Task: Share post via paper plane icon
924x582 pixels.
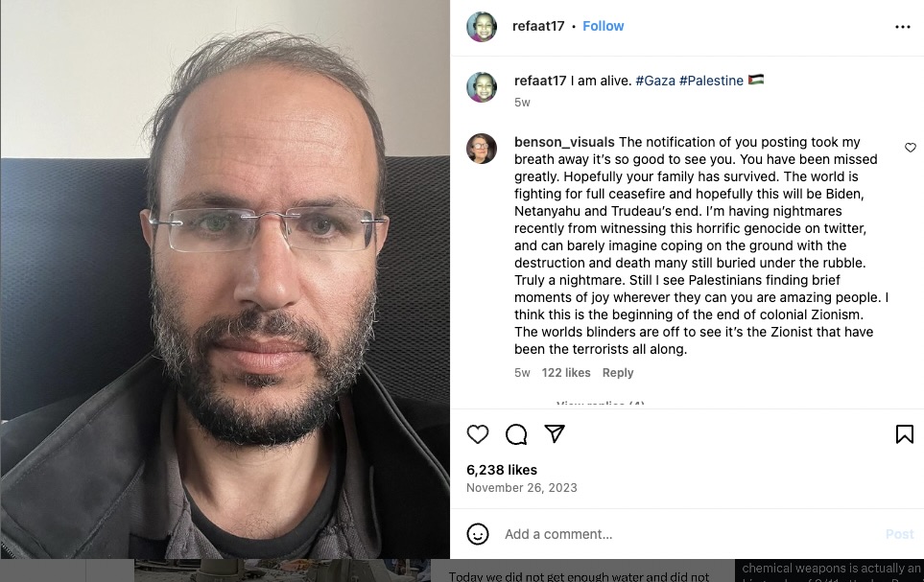Action: 555,434
